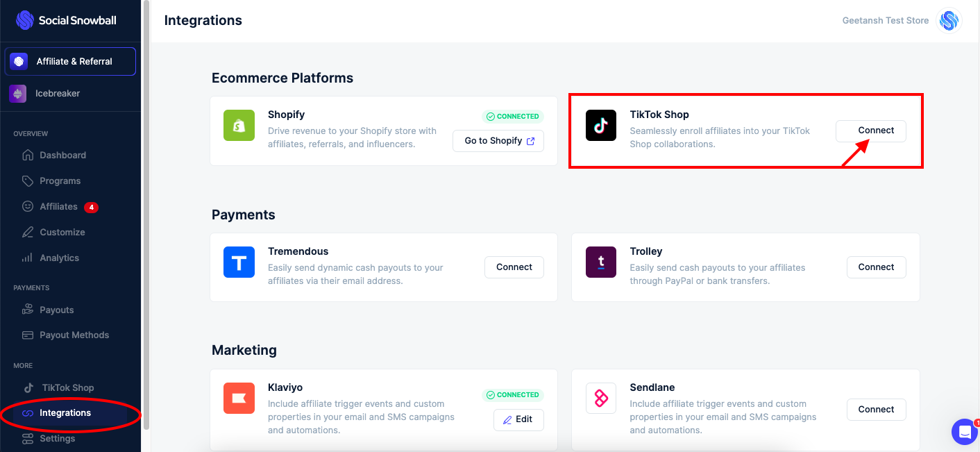Click the Payments section heading
Screen dimensions: 980x452
[244, 215]
